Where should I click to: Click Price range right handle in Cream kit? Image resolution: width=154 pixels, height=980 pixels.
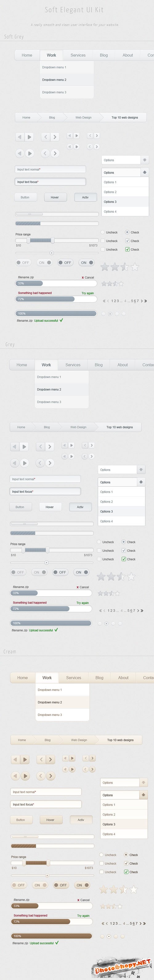[x=48, y=863]
